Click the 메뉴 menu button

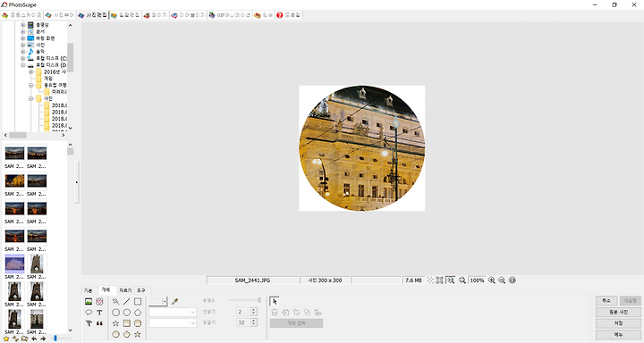click(618, 334)
